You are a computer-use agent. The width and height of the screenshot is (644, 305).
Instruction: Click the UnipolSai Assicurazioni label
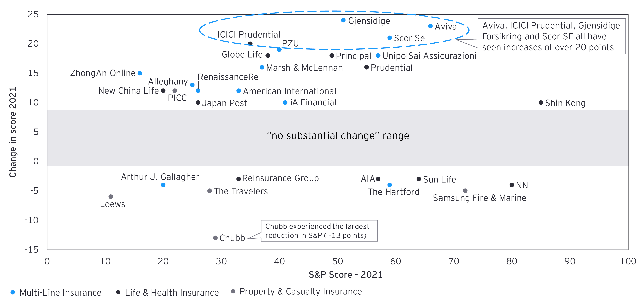click(x=429, y=56)
